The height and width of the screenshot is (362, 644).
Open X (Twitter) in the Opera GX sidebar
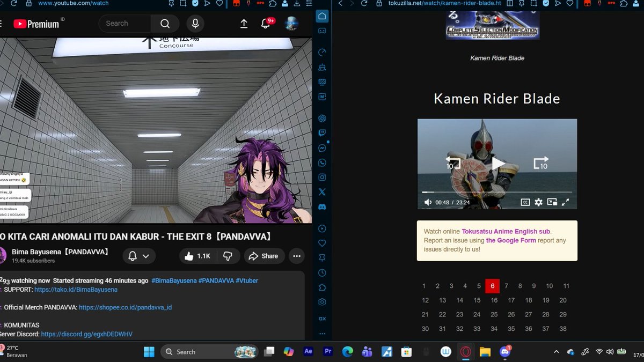[x=322, y=191]
